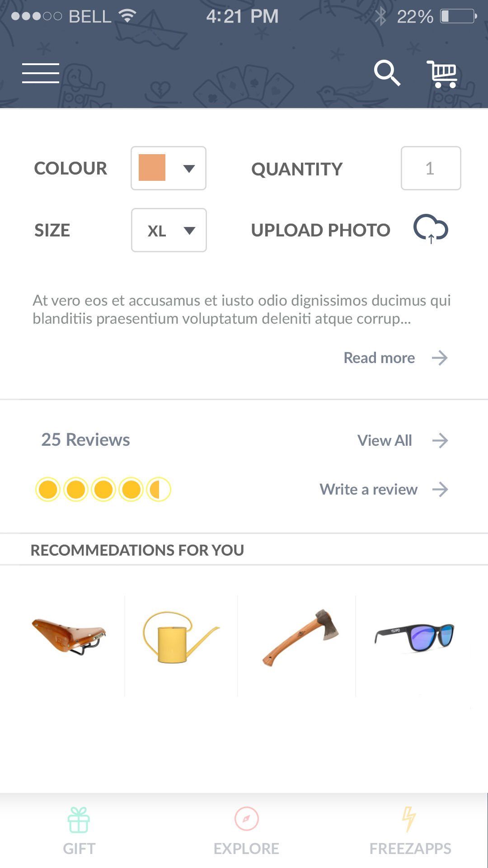
Task: Select the yellow watering can thumbnail
Action: pos(181,637)
